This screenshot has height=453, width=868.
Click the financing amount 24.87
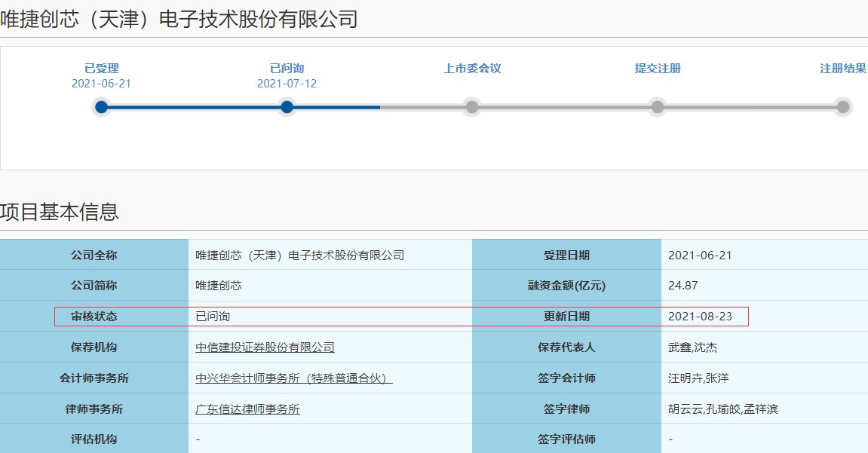pyautogui.click(x=683, y=286)
